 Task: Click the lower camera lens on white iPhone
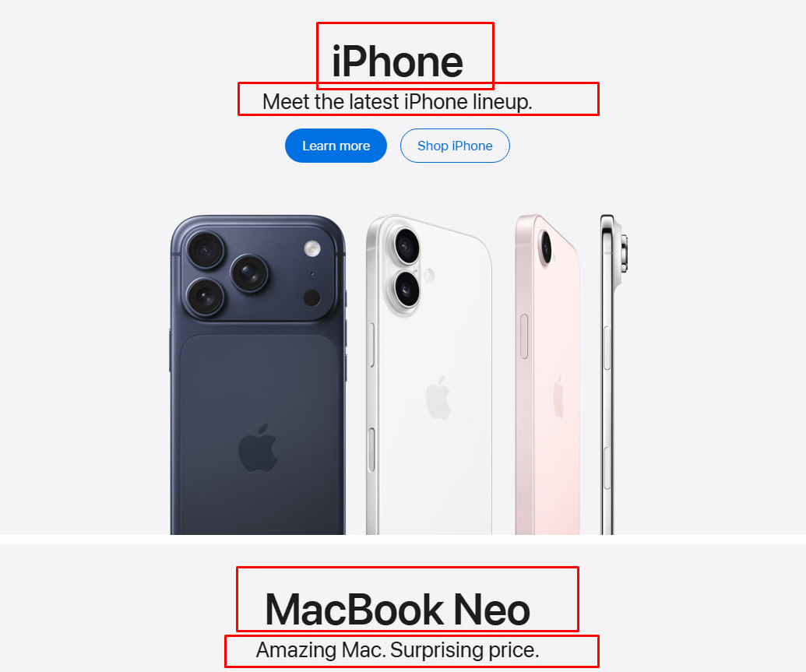(x=407, y=288)
